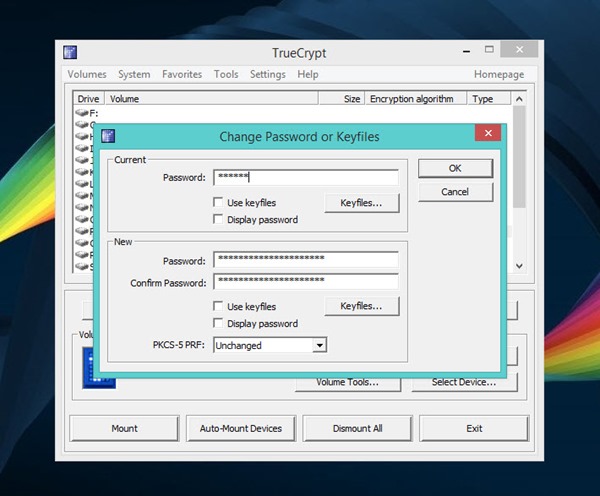Viewport: 600px width, 496px height.
Task: Click the Change Password dialog title icon
Action: click(108, 136)
